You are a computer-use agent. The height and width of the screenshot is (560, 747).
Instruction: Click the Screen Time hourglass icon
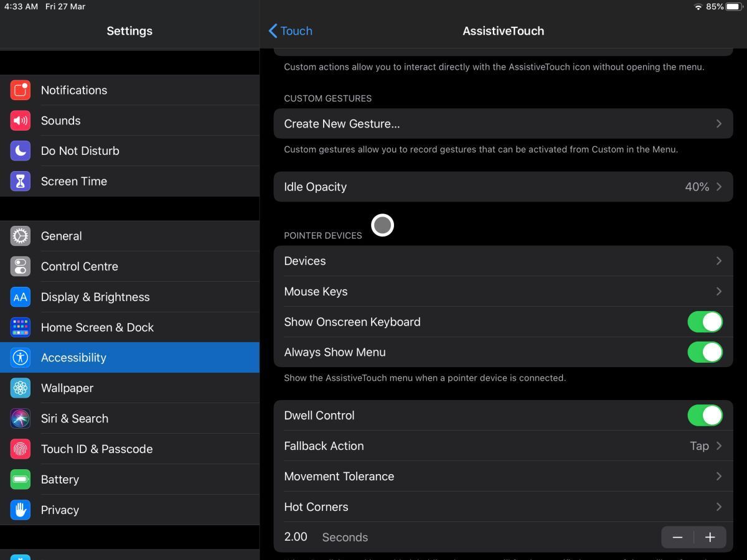(19, 181)
